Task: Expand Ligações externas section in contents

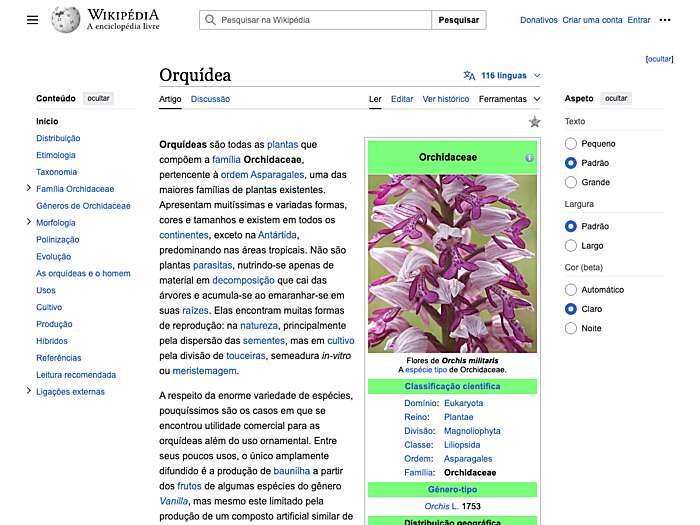Action: [x=29, y=391]
